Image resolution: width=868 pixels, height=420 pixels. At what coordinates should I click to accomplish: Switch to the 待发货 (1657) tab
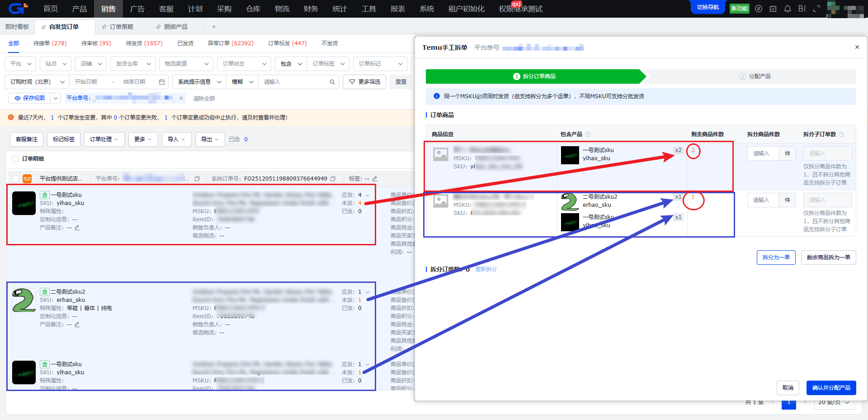pyautogui.click(x=144, y=43)
